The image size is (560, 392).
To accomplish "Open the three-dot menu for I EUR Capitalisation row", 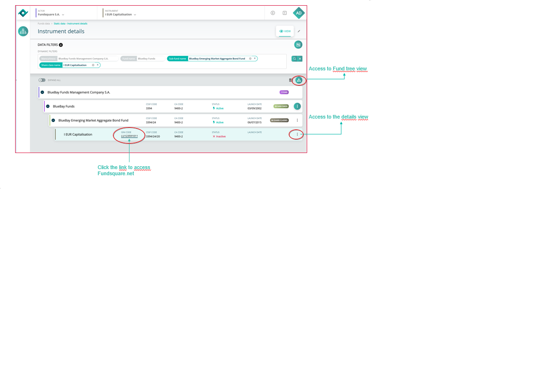I will pyautogui.click(x=297, y=135).
